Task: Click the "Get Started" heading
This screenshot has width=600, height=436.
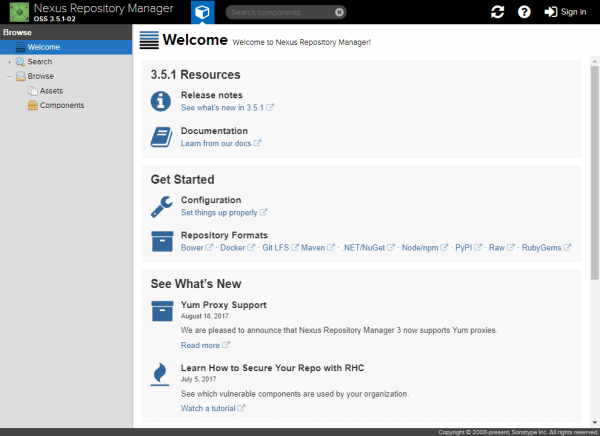Action: [x=182, y=180]
